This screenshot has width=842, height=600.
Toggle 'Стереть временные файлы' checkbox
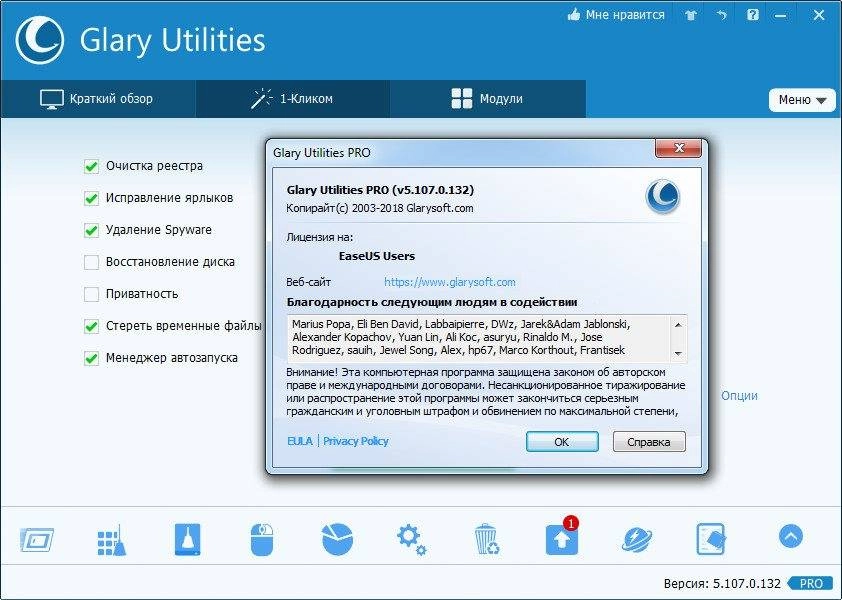click(91, 326)
